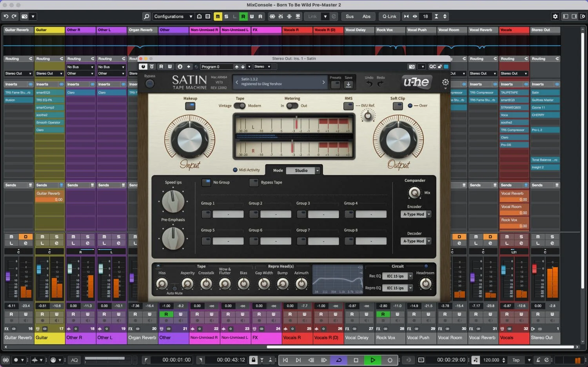
Task: Toggle Satin plugin power on/off button
Action: click(143, 67)
